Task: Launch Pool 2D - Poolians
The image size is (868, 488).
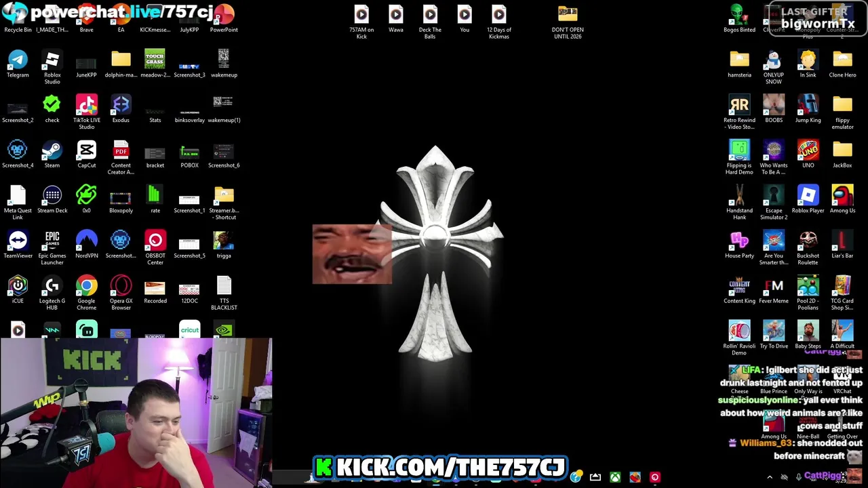Action: click(808, 293)
